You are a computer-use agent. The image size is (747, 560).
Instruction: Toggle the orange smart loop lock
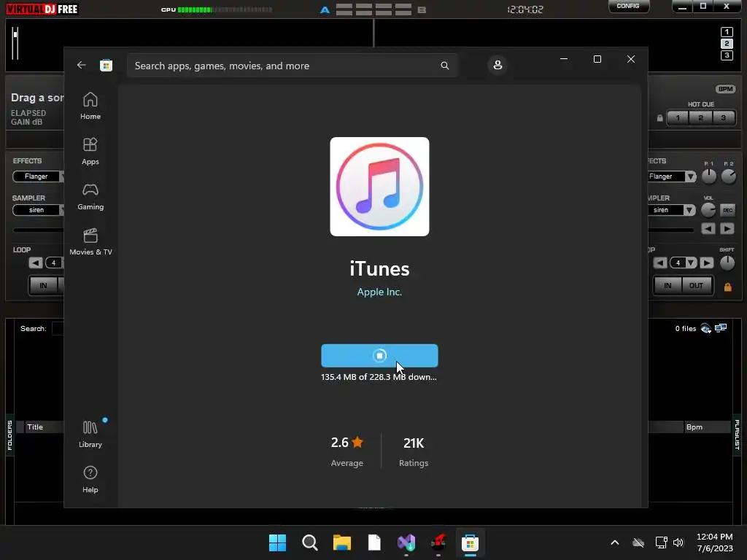pos(727,287)
